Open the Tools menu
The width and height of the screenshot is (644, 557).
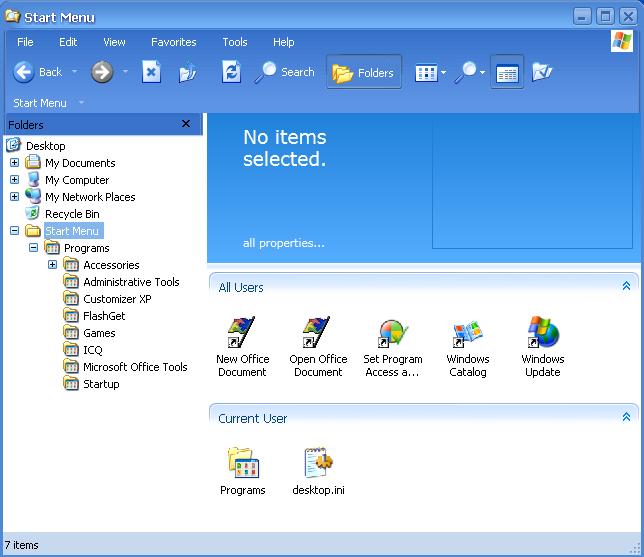pyautogui.click(x=235, y=42)
